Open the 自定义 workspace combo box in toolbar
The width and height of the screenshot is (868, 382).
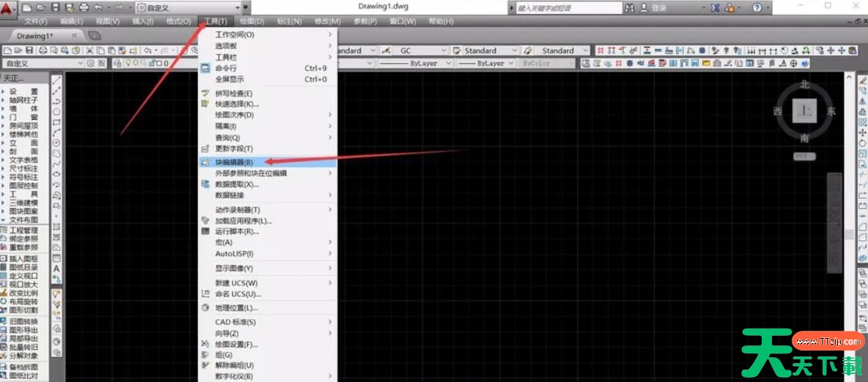pyautogui.click(x=43, y=64)
